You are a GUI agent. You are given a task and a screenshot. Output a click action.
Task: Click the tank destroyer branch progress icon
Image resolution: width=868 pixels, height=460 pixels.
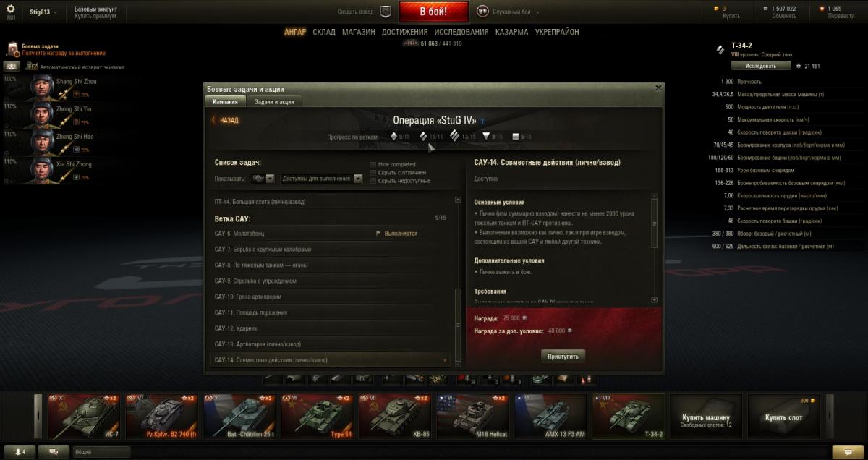point(485,136)
